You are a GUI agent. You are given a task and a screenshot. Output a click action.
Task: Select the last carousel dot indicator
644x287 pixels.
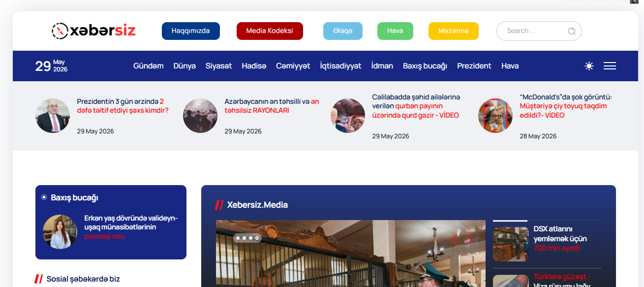pos(257,238)
